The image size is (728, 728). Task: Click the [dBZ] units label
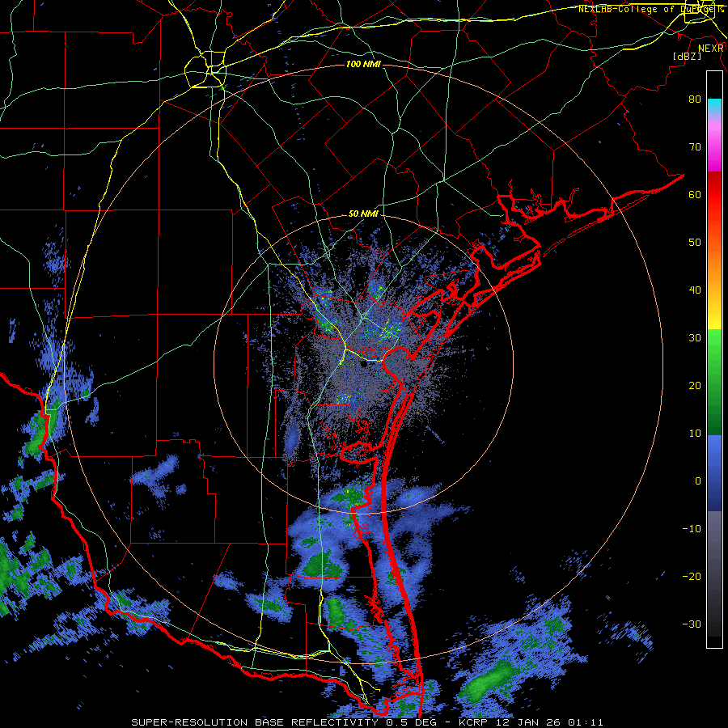pyautogui.click(x=687, y=56)
